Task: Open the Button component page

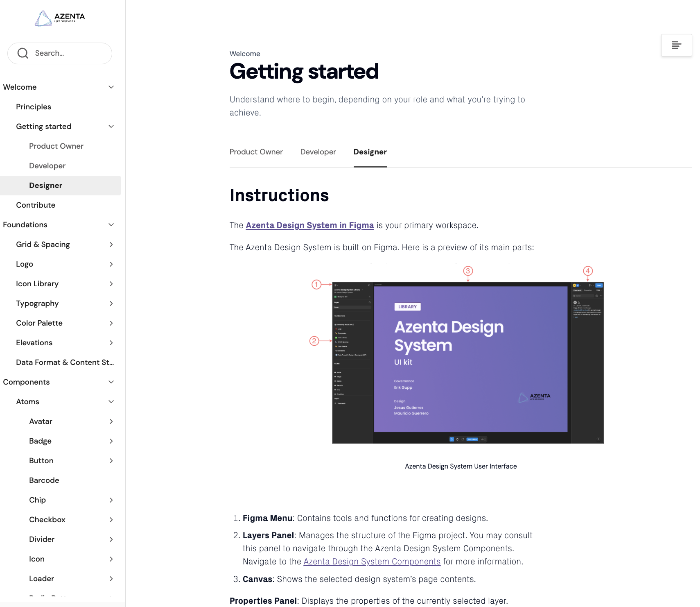Action: [41, 461]
